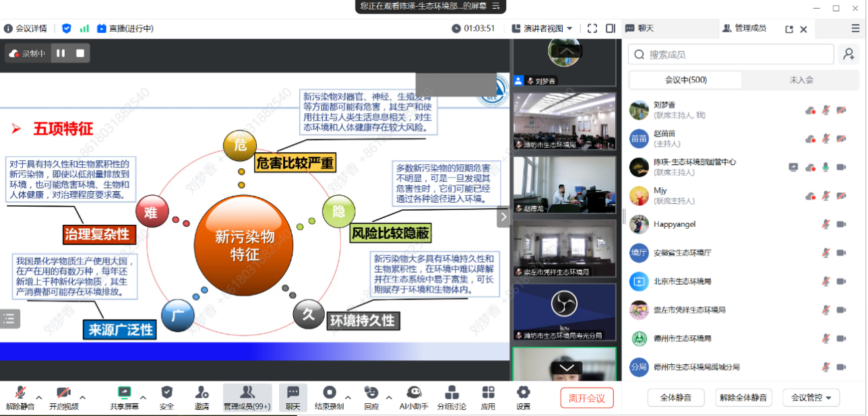The width and height of the screenshot is (868, 416).
Task: Click the 搜索成员 search field
Action: point(731,55)
